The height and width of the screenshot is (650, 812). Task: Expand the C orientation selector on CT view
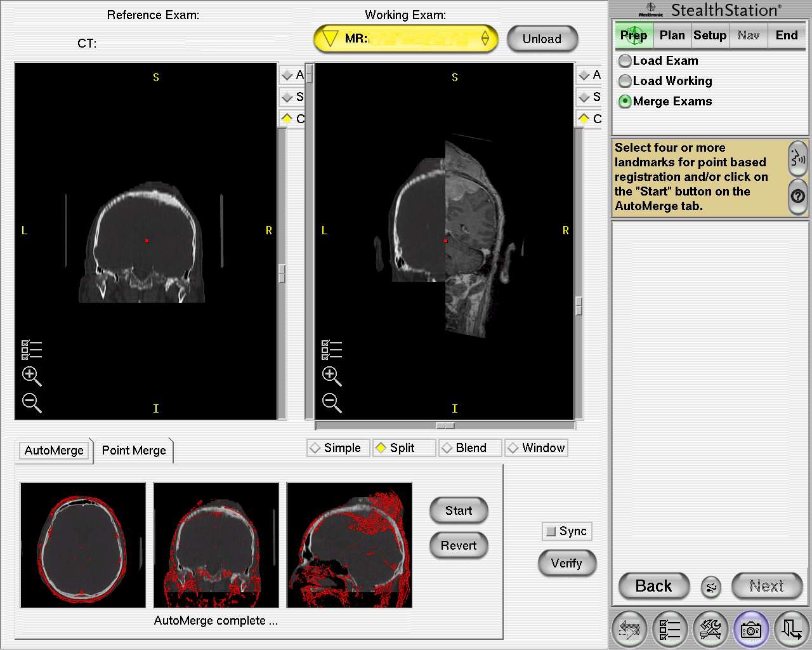[287, 119]
